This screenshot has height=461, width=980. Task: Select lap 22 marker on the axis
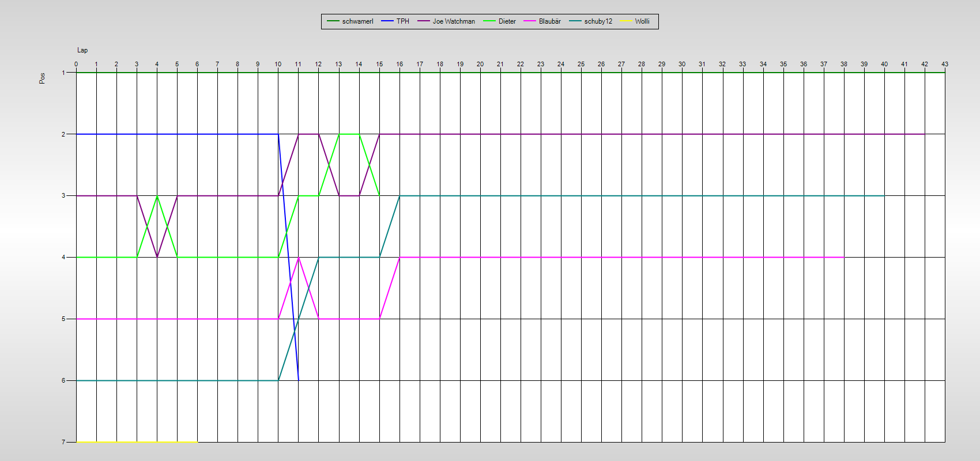(x=520, y=64)
